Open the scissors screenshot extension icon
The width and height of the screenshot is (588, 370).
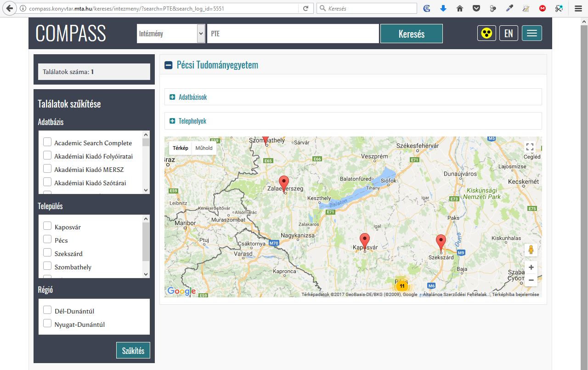tap(559, 8)
